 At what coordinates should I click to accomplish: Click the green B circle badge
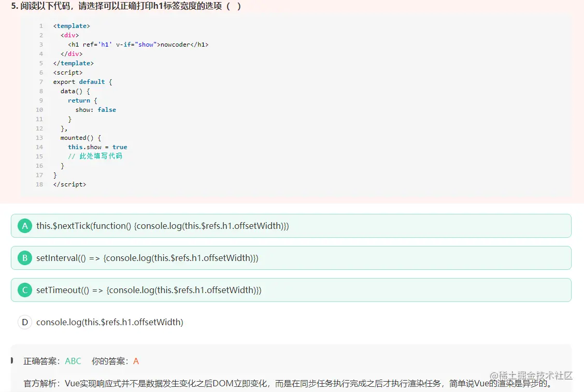coord(25,258)
